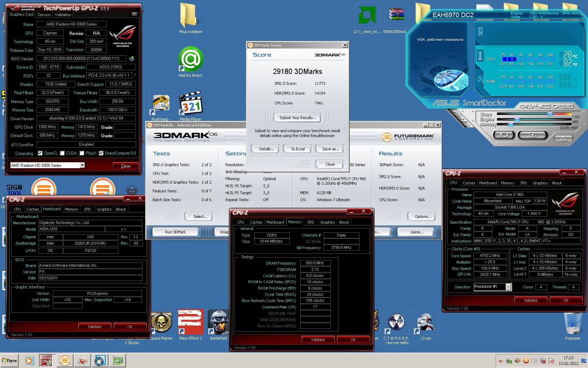Open the Media Player Classic 321 icon

190,106
